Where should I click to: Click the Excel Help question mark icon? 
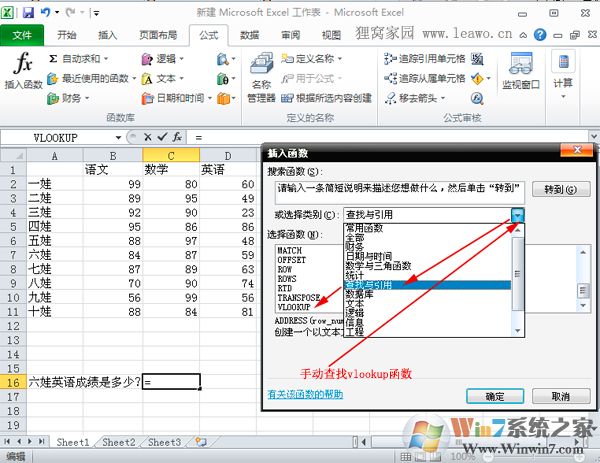[x=540, y=35]
